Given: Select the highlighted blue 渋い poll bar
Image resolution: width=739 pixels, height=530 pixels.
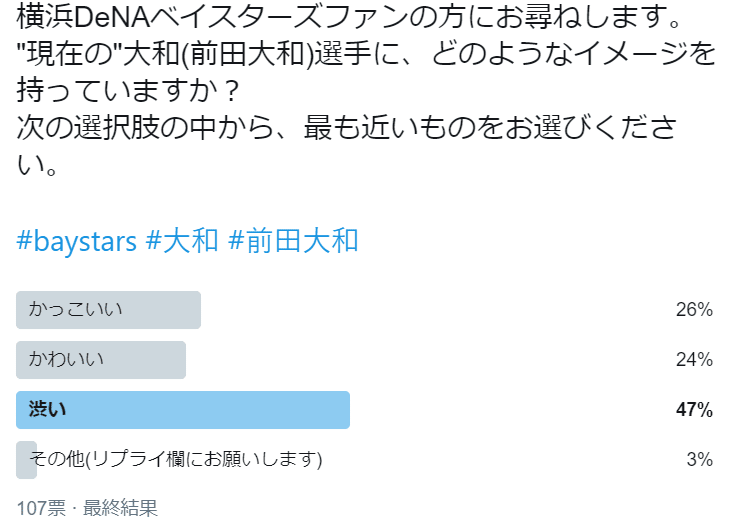Looking at the screenshot, I should (183, 409).
